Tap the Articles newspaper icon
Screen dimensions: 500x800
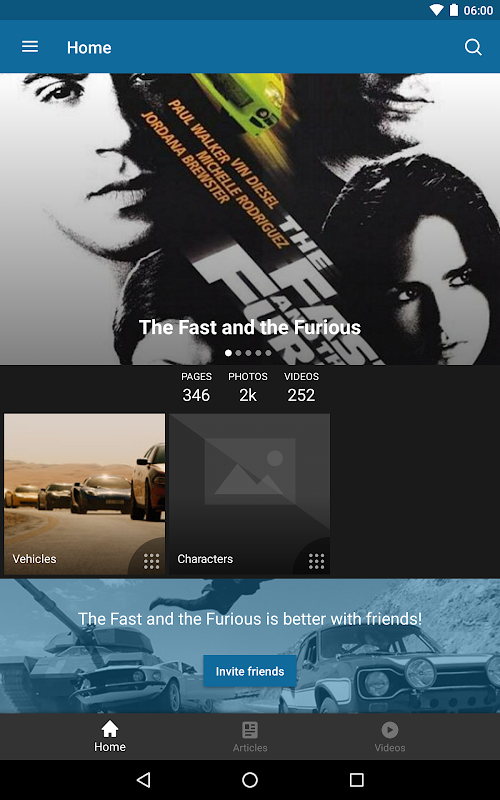click(x=250, y=730)
